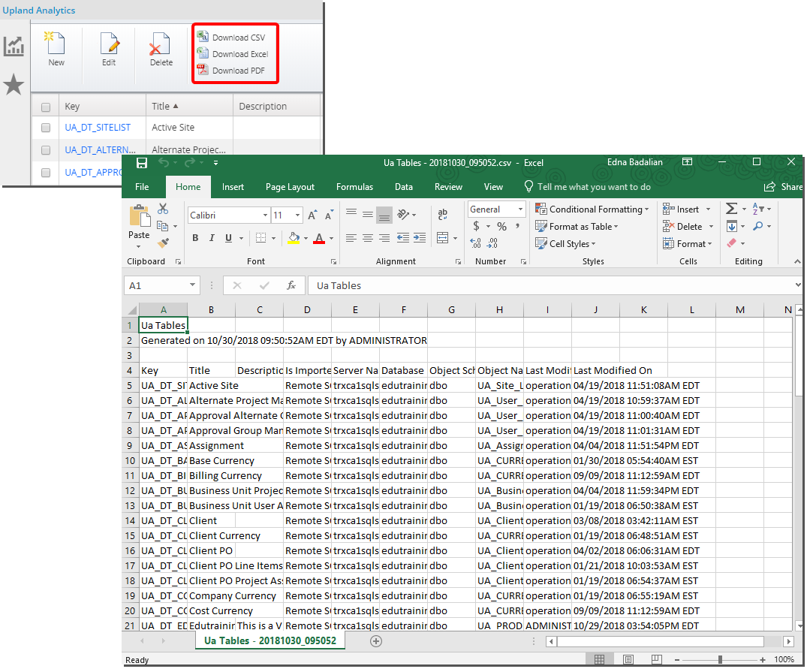
Task: Click the Clear eraser icon in Editing group
Action: coord(731,243)
